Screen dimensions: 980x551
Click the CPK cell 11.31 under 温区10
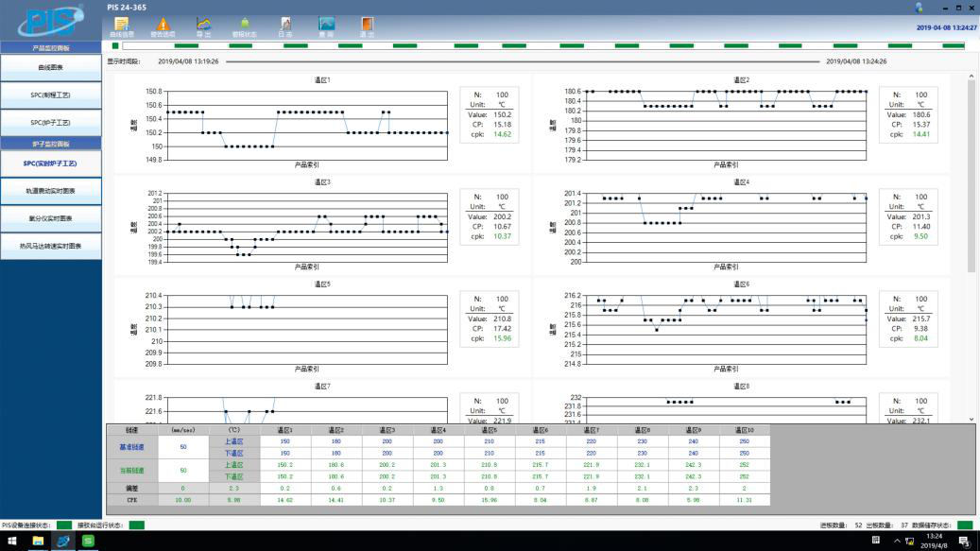coord(745,500)
